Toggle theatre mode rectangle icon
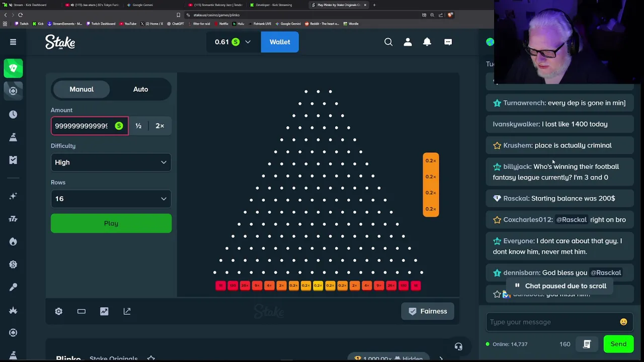Screen dimensions: 644x362 pos(81,311)
